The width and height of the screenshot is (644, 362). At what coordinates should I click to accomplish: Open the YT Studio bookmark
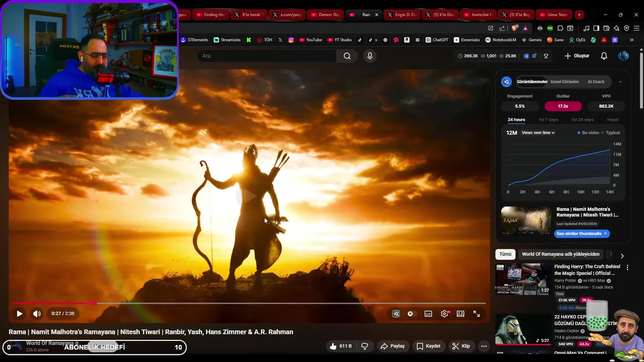339,40
